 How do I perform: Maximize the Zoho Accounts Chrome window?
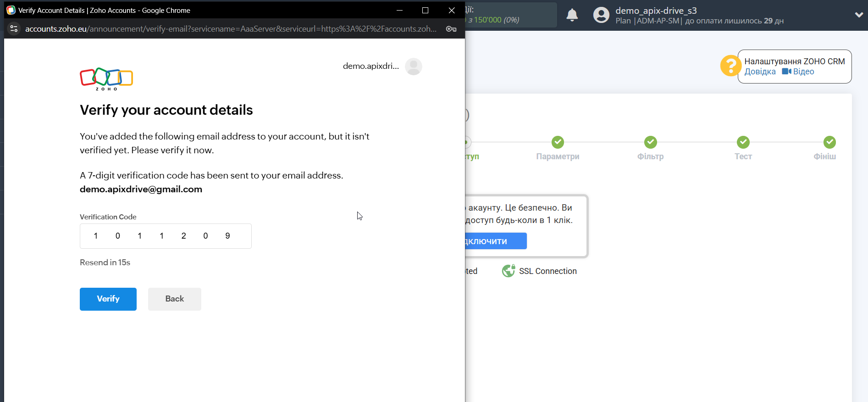425,10
